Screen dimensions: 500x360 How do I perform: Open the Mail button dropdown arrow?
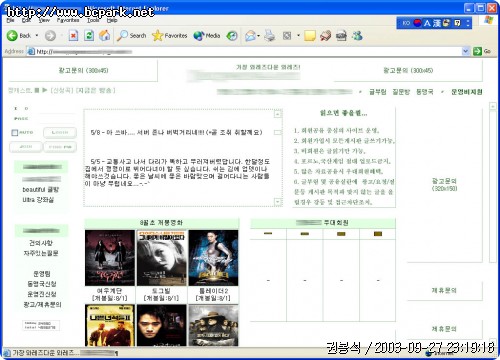coord(259,36)
